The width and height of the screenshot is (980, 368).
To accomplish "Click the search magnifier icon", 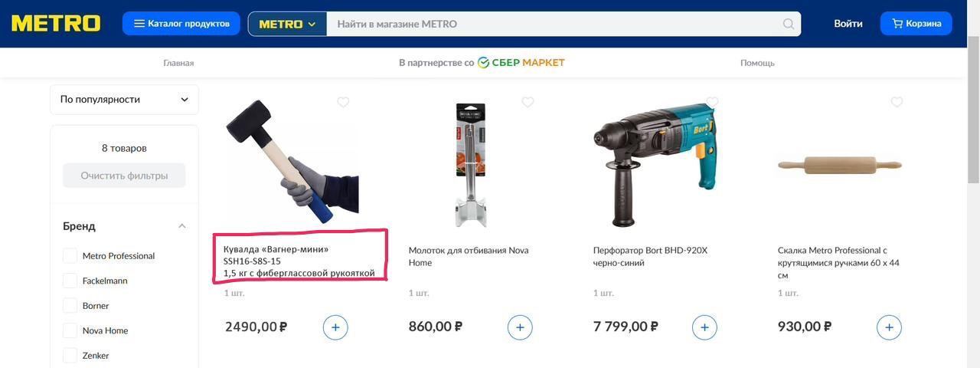I will click(x=789, y=24).
